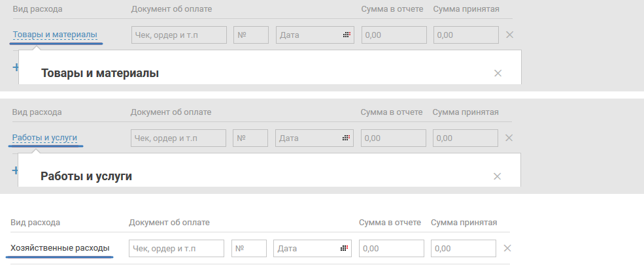Click the Дата field in Хозяйственные расходы row
This screenshot has height=267, width=644.
click(x=306, y=249)
